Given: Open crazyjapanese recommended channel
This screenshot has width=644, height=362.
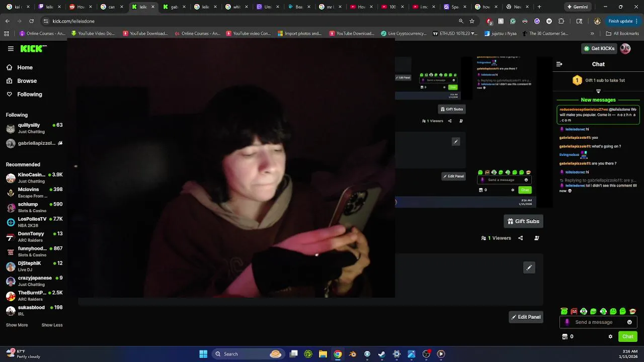Looking at the screenshot, I should [x=34, y=281].
